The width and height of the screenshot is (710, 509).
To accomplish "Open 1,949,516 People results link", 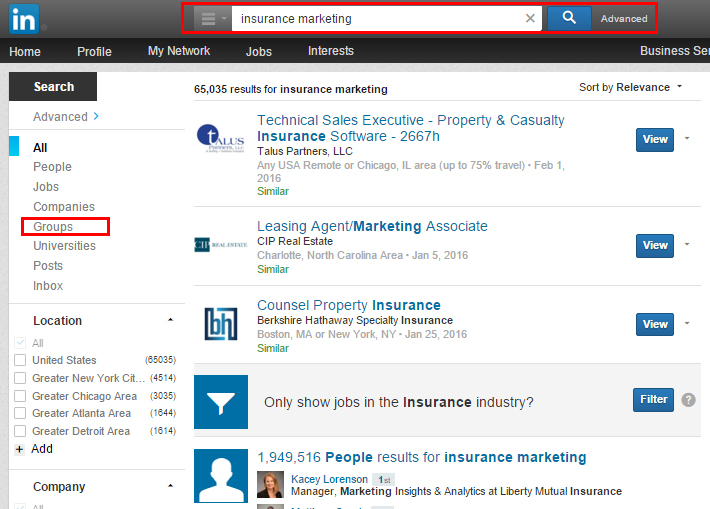I will pos(422,457).
